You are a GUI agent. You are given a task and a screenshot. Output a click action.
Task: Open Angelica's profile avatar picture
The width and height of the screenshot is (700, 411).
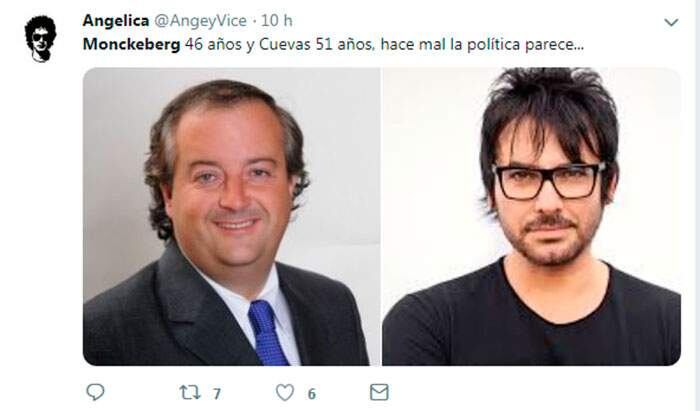click(x=41, y=39)
